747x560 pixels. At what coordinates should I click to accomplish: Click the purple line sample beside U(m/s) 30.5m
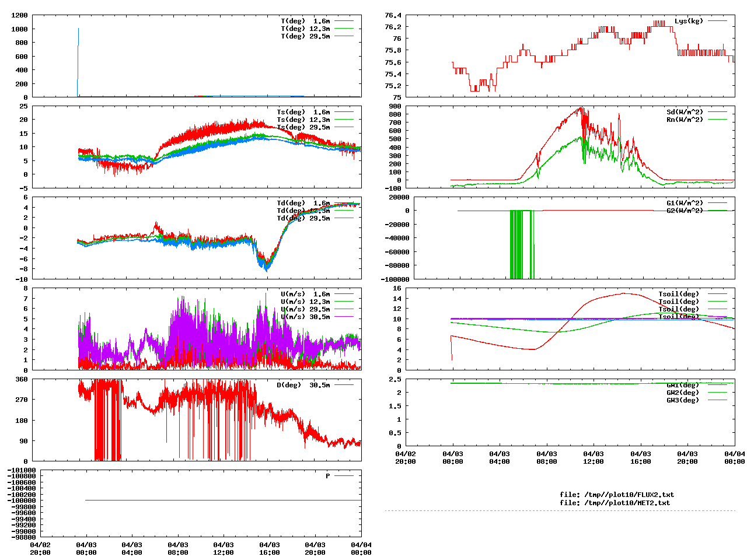click(344, 317)
